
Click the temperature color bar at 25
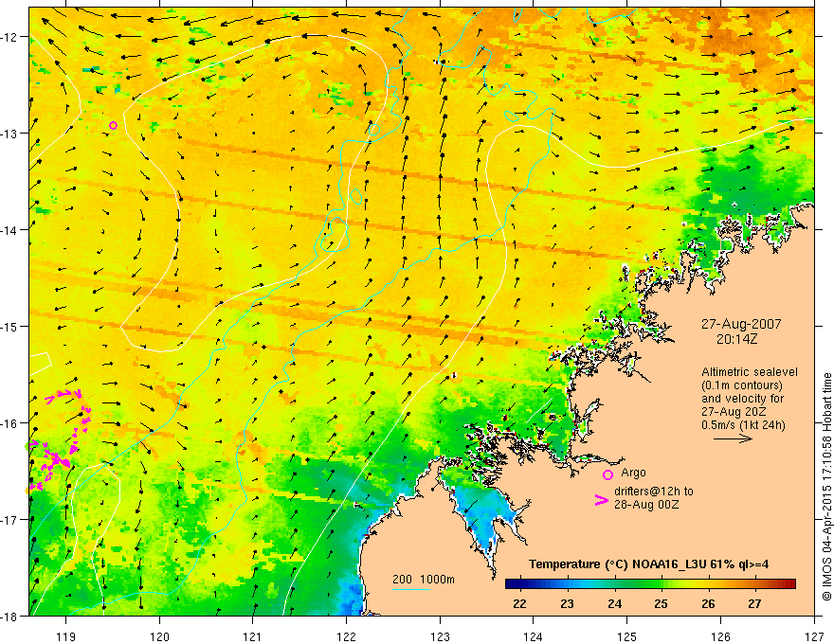(661, 584)
